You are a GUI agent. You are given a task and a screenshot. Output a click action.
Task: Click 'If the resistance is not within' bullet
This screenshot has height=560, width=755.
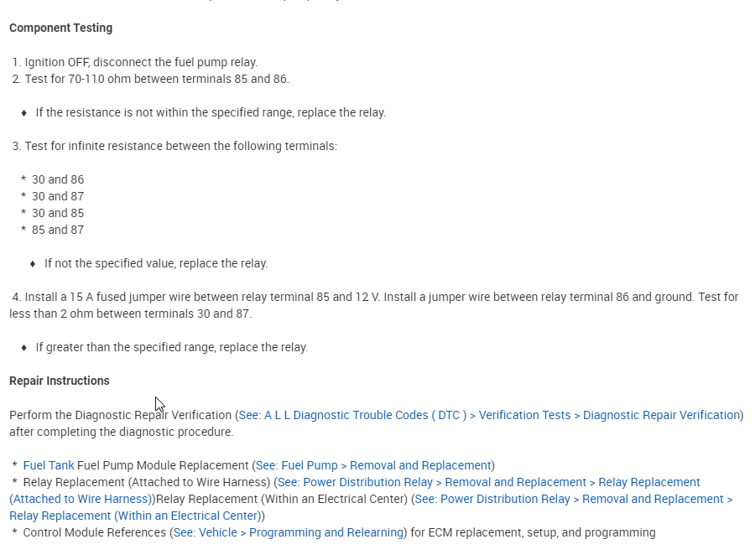(211, 112)
